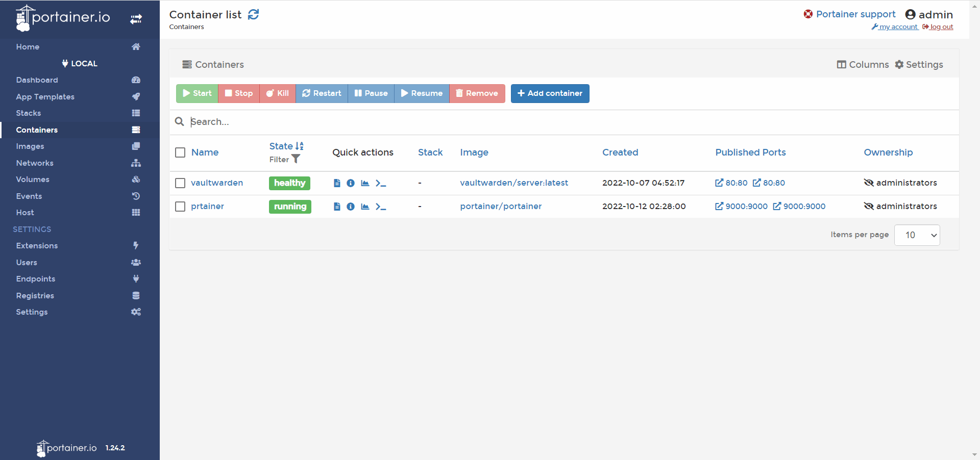The image size is (980, 460).
Task: Click the State column filter funnel icon
Action: (296, 159)
